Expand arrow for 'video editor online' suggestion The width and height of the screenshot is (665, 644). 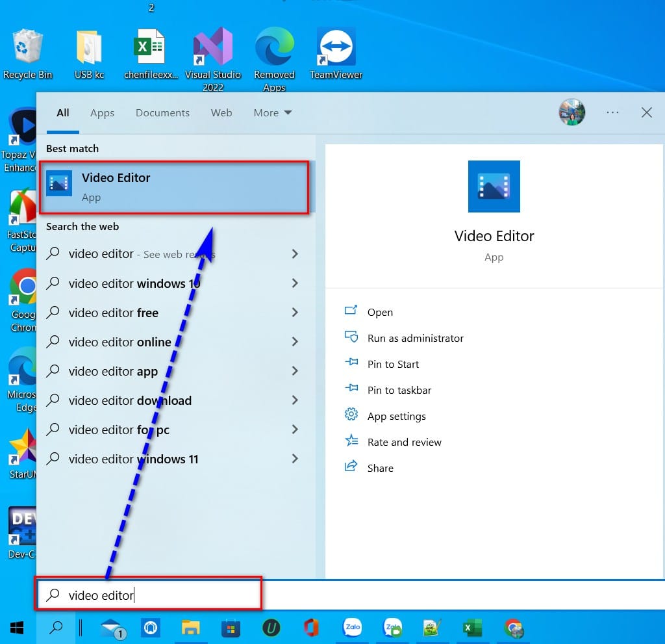click(295, 342)
